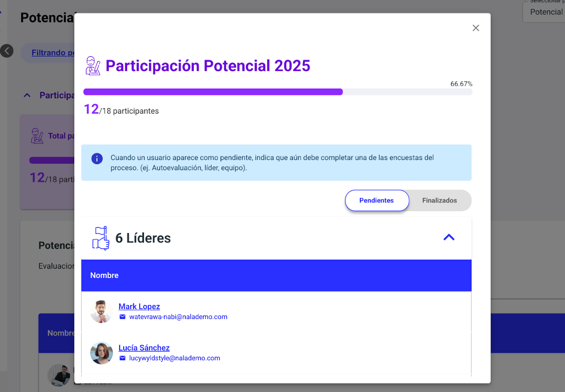This screenshot has width=565, height=392.
Task: Click the envelope icon under Lucía Sánchez
Action: pos(123,358)
